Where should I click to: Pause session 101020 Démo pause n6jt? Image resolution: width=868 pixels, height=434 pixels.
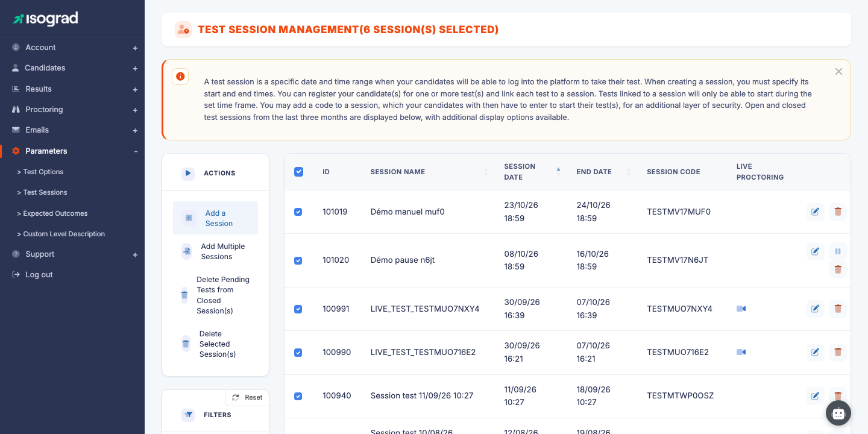click(x=838, y=251)
